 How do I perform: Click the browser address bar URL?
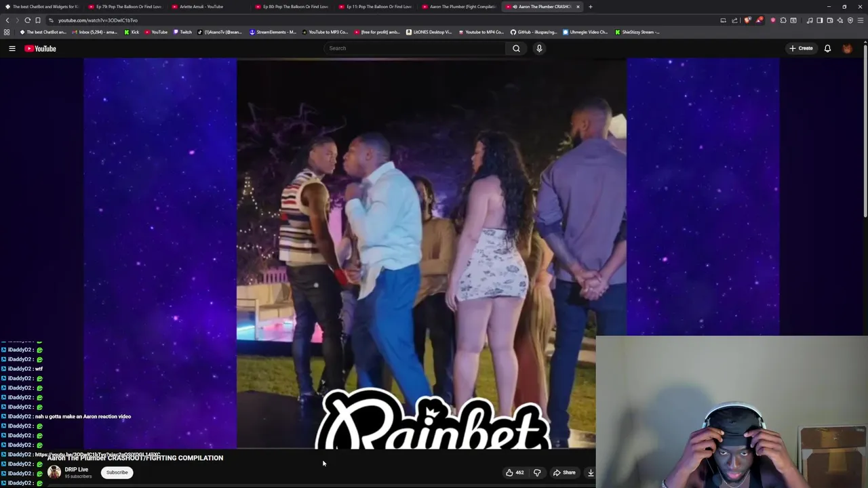98,20
